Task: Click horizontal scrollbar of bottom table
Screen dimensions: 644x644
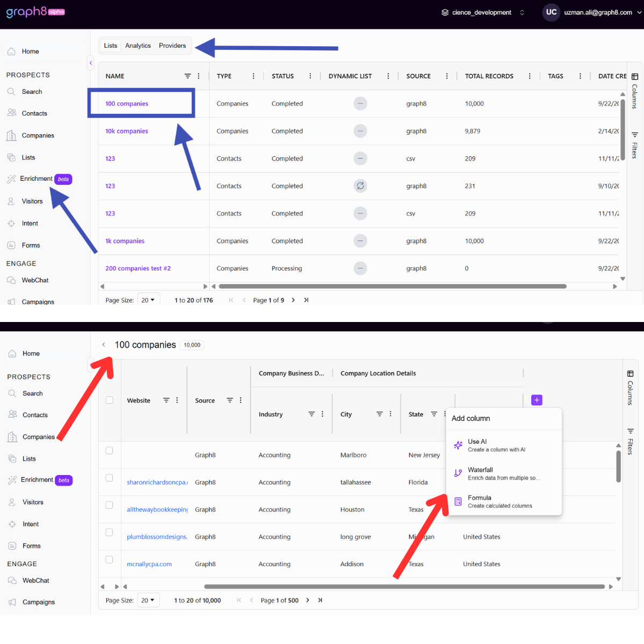Action: pyautogui.click(x=404, y=587)
